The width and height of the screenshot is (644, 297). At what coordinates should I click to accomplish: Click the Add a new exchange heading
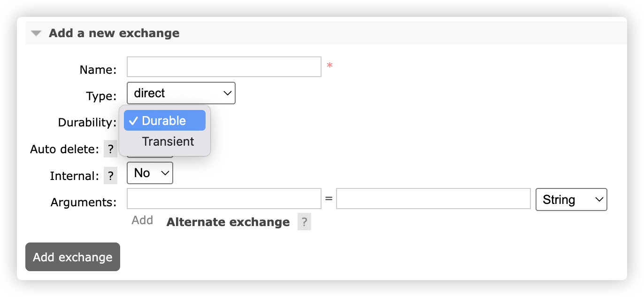114,33
